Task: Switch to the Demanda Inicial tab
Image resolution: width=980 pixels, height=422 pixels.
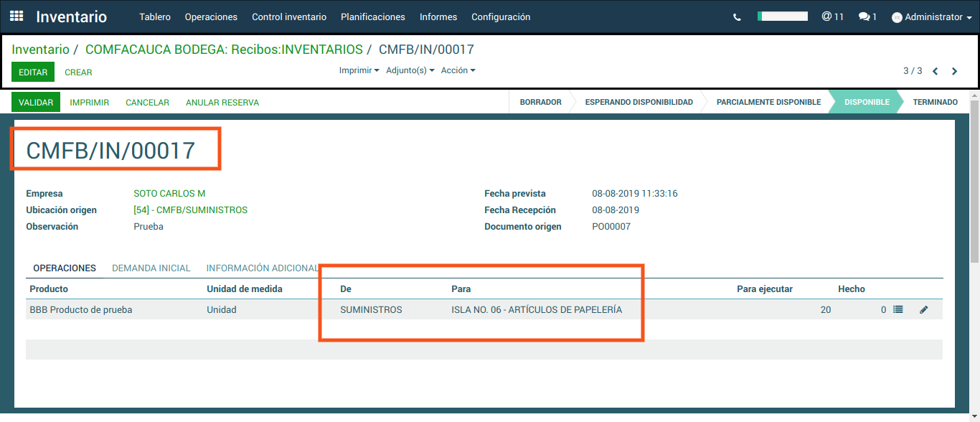Action: (151, 268)
